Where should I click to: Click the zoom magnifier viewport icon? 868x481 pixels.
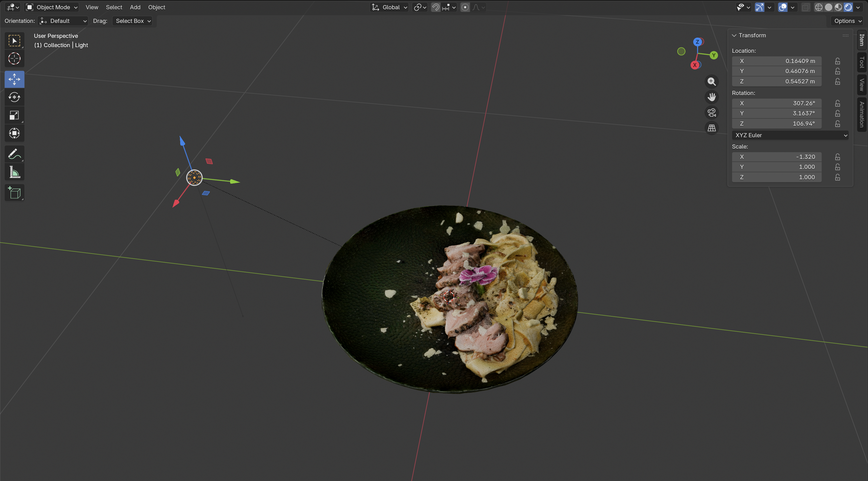point(711,82)
